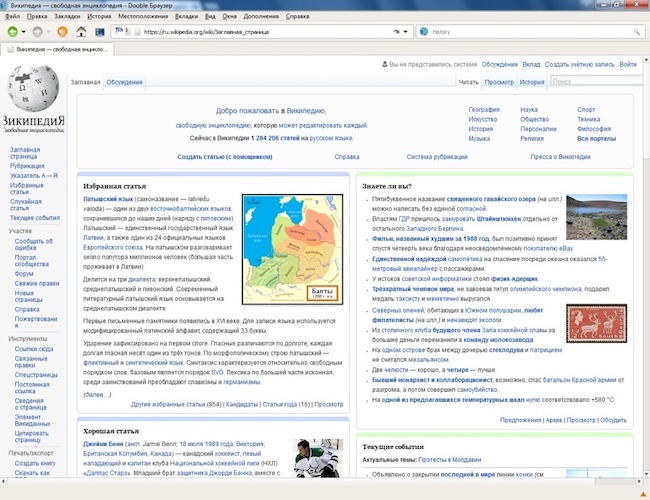Open the Справка menu

297,16
